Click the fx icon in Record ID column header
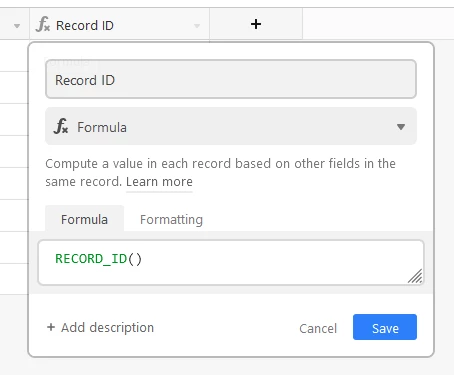Image resolution: width=454 pixels, height=375 pixels. tap(43, 24)
